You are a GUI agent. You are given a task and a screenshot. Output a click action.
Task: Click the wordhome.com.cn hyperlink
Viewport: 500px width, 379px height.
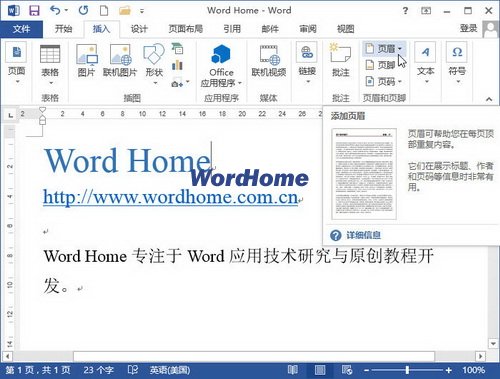pyautogui.click(x=170, y=197)
